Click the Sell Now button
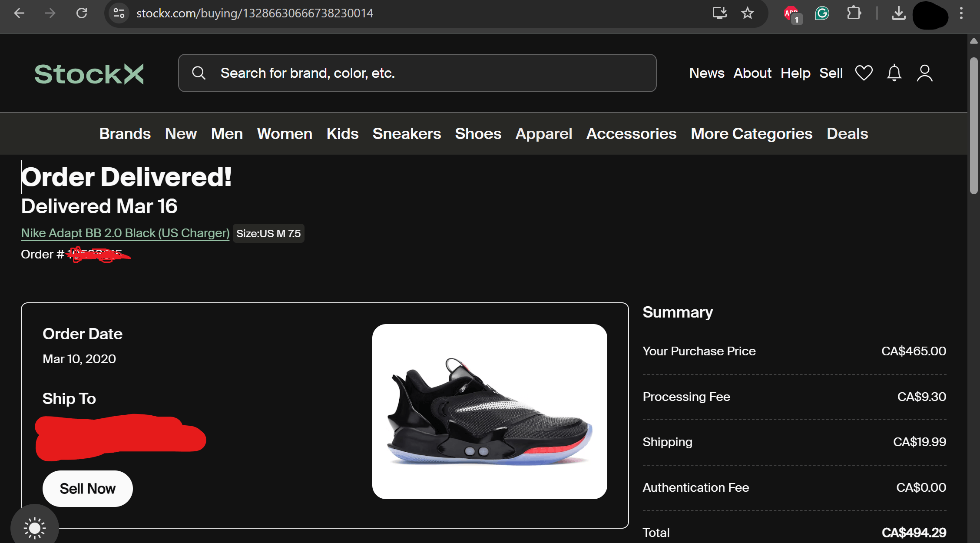This screenshot has height=543, width=980. 88,489
